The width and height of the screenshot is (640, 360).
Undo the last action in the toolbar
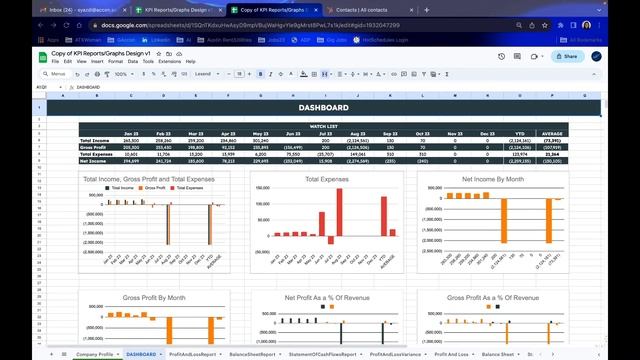(x=77, y=74)
